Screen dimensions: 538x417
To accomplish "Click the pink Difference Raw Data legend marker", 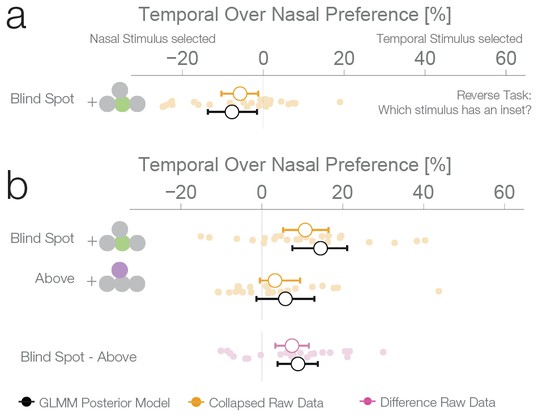I will (367, 401).
